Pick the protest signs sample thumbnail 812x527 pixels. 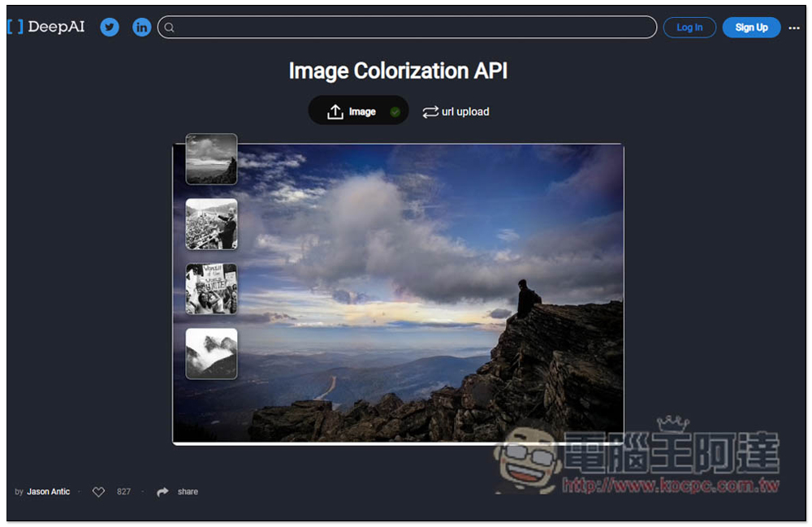click(211, 289)
